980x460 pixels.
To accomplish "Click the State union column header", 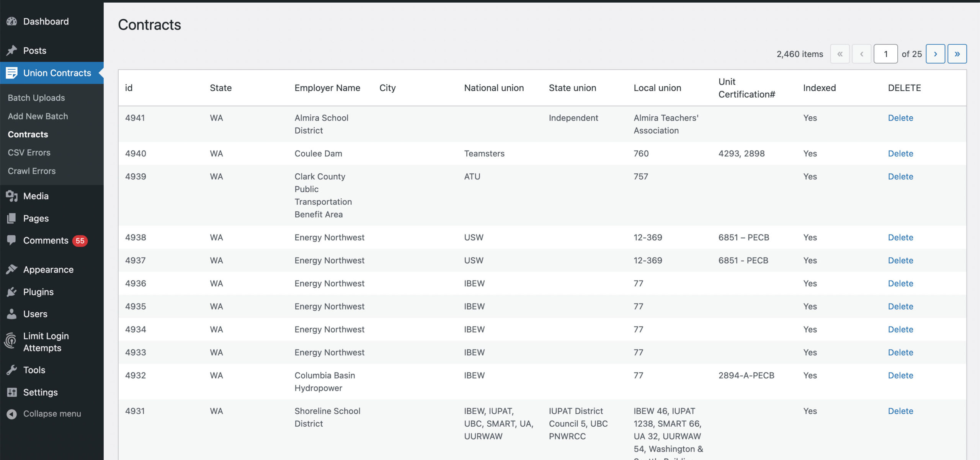I will 572,88.
